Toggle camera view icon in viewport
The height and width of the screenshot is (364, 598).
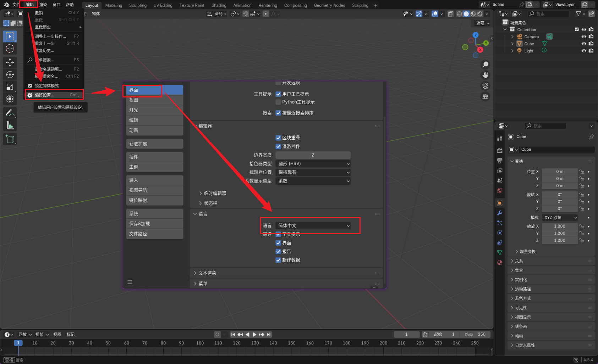coord(485,86)
